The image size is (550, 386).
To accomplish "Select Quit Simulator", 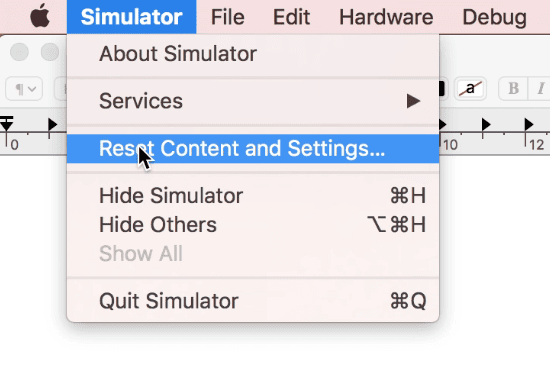I will coord(253,301).
